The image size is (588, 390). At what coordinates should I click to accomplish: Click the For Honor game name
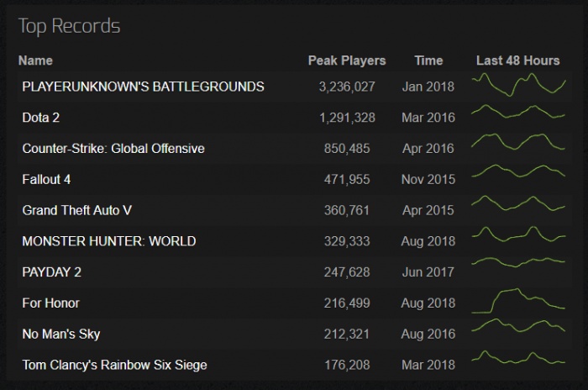pyautogui.click(x=50, y=303)
